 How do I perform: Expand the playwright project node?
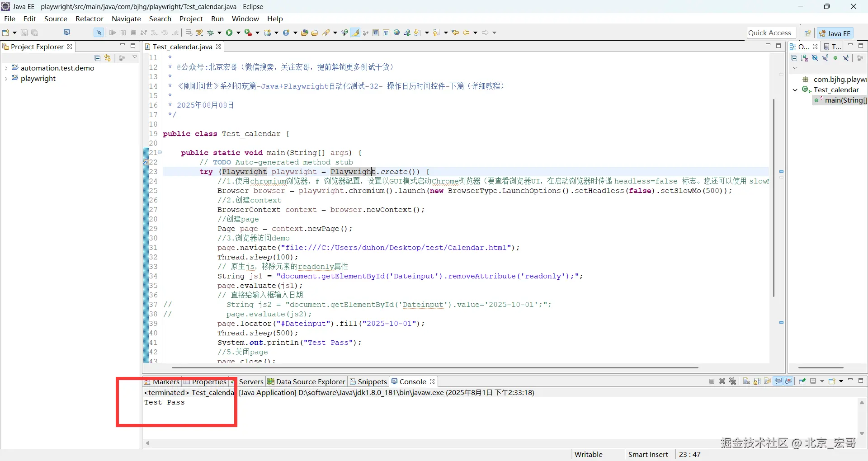tap(6, 79)
